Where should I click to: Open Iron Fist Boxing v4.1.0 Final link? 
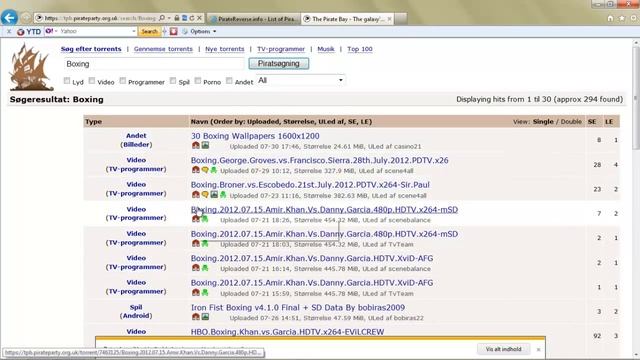298,307
